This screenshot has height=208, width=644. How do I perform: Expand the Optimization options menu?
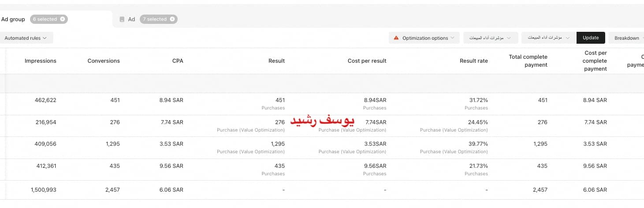(x=424, y=38)
